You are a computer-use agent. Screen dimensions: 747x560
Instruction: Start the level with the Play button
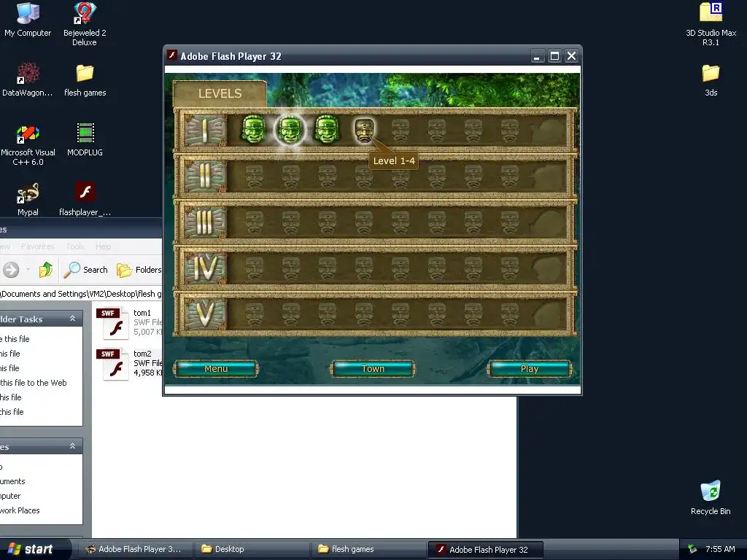[x=530, y=368]
